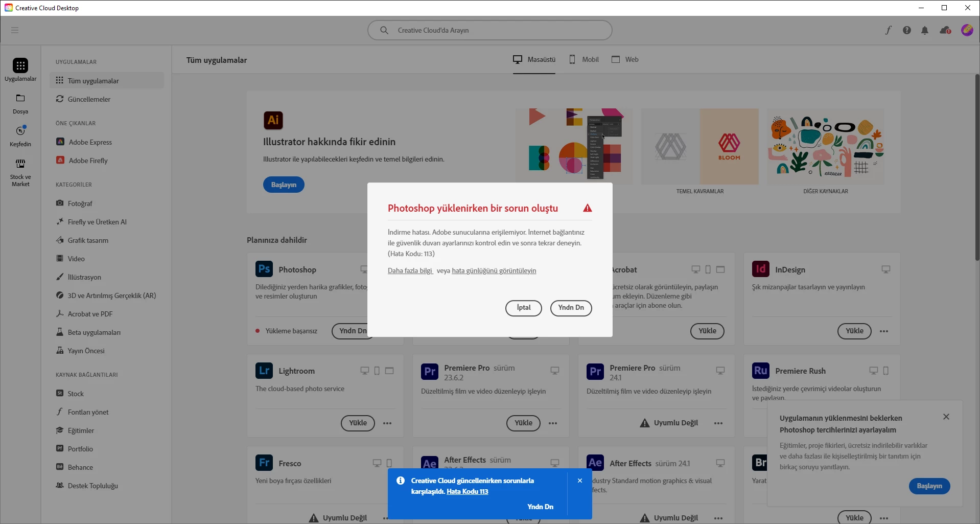Screen dimensions: 980x524
Task: Open the help question mark icon
Action: (x=907, y=30)
